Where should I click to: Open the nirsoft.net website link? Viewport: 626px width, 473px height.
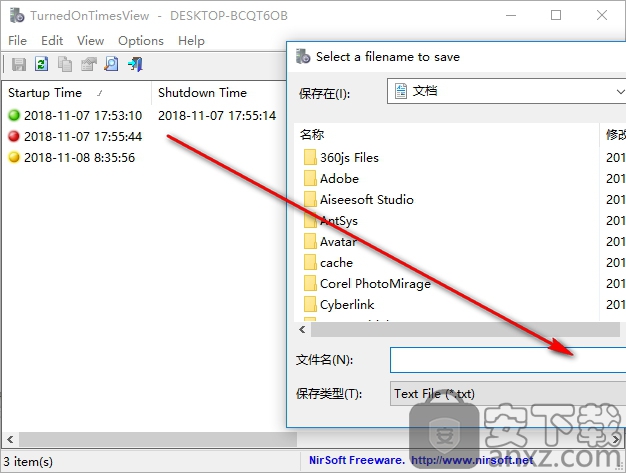[472, 460]
